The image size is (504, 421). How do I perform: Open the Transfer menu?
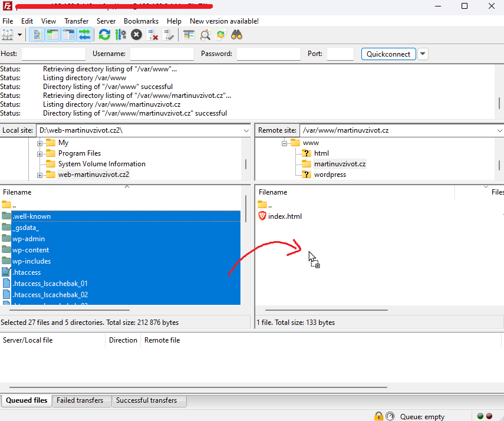click(x=76, y=21)
